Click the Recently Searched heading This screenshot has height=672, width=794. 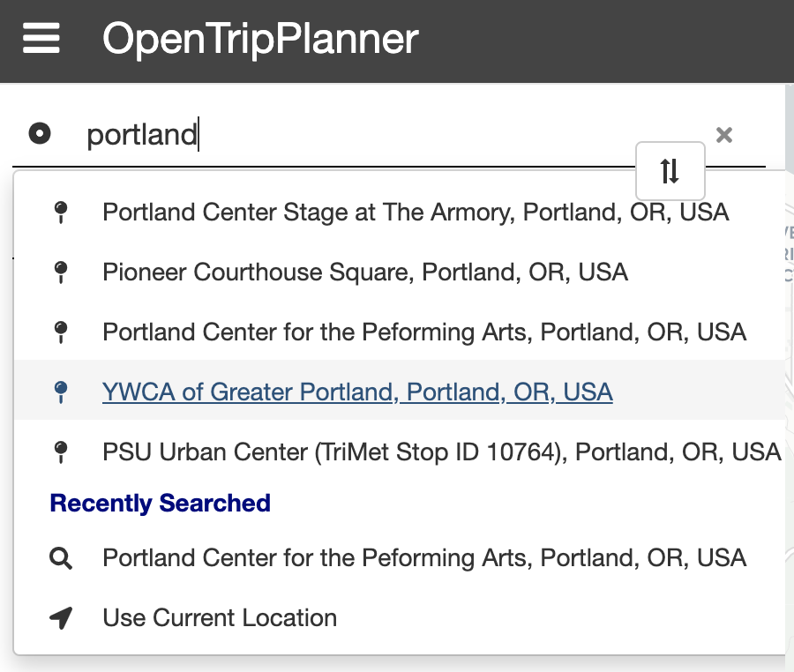(x=160, y=504)
